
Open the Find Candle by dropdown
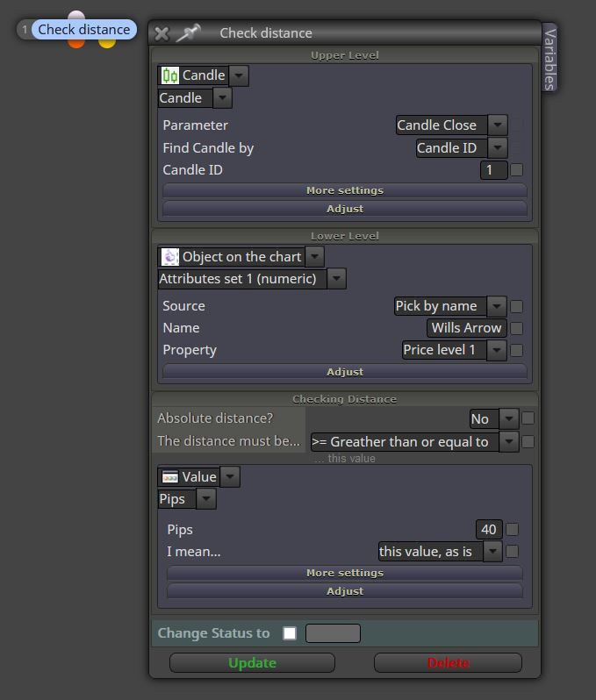(x=498, y=147)
